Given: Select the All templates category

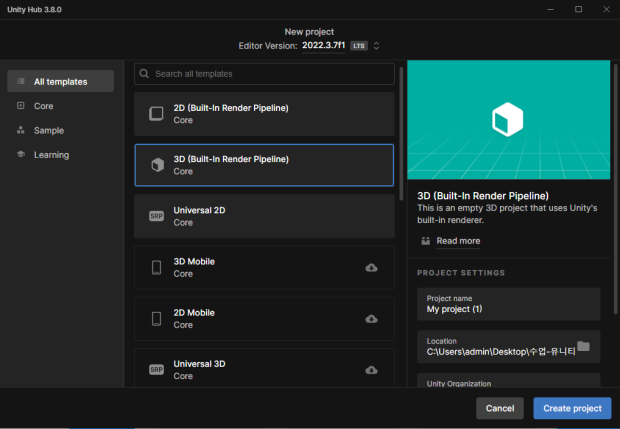Looking at the screenshot, I should click(60, 81).
